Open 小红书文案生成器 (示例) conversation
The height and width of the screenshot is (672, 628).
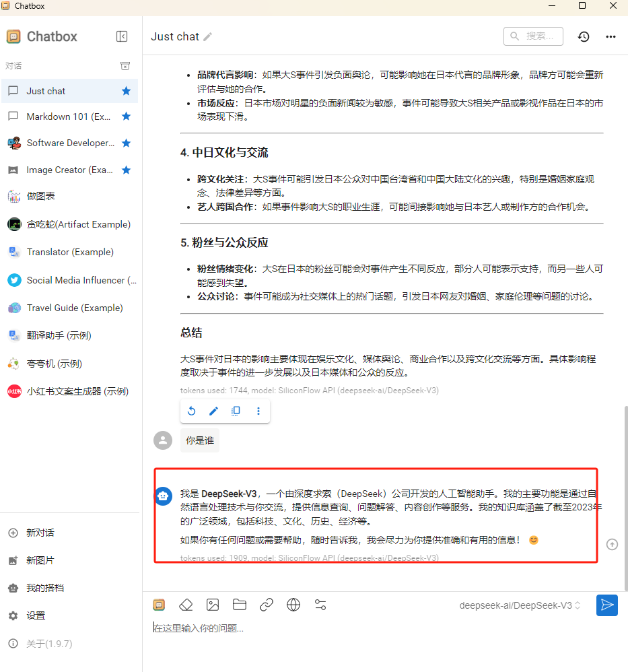click(69, 391)
